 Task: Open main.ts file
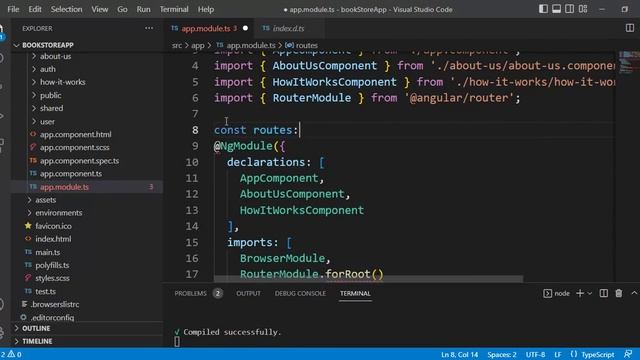click(x=47, y=252)
